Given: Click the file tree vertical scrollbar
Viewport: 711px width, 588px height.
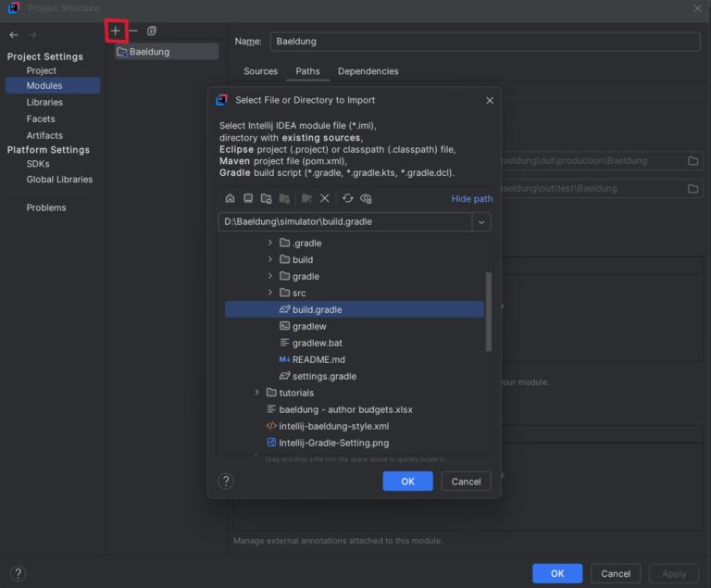Looking at the screenshot, I should (x=488, y=310).
